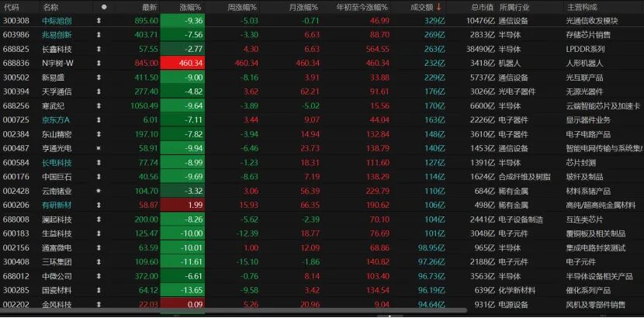The image size is (644, 318).
Task: Click the 人形机器人 business cell
Action: (x=584, y=63)
